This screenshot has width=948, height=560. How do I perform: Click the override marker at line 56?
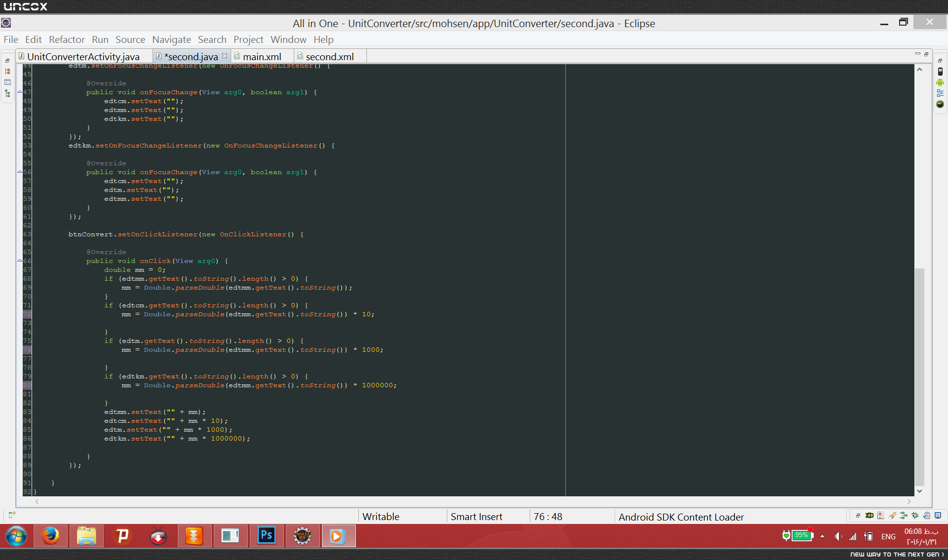(20, 172)
